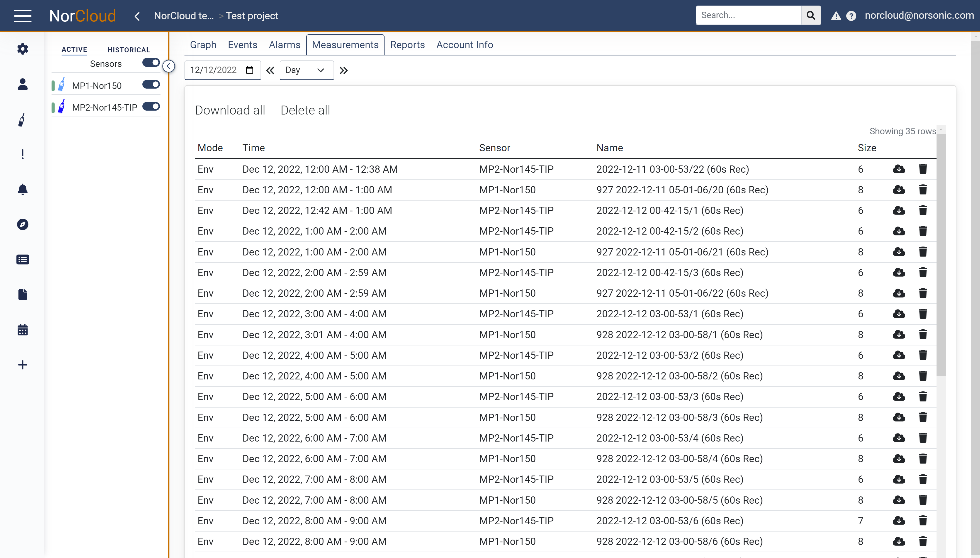
Task: Open the Day period dropdown
Action: [307, 70]
